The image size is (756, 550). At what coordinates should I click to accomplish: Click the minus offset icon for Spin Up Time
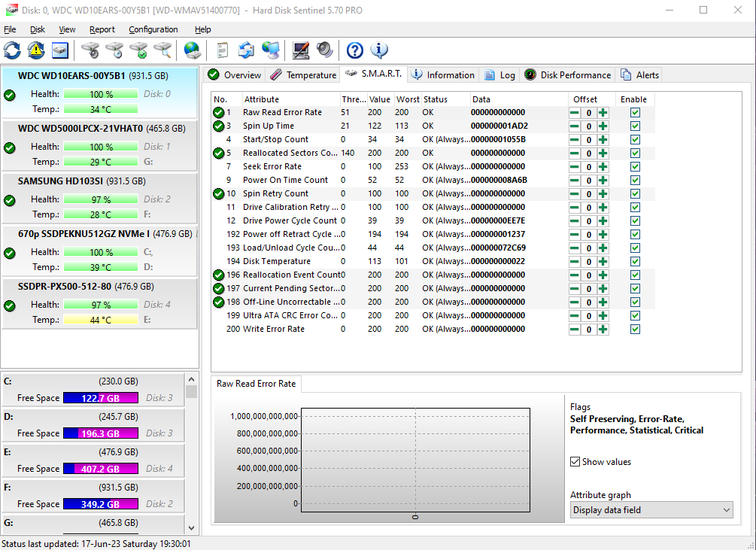[574, 126]
